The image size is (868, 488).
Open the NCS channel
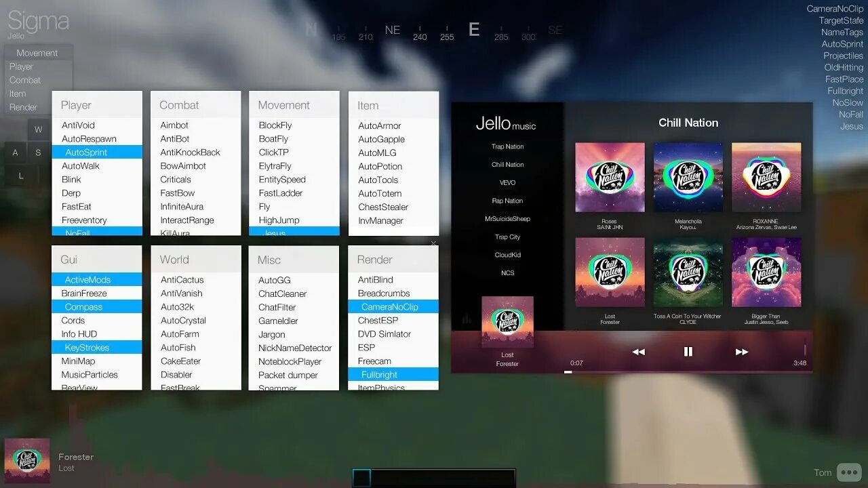point(508,273)
